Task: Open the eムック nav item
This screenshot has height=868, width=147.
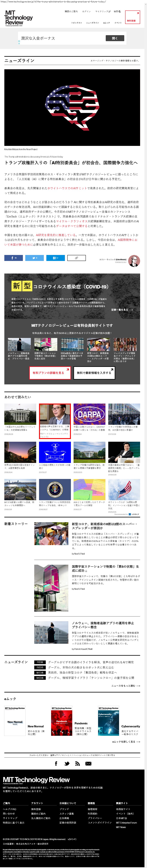Action: 107,23
